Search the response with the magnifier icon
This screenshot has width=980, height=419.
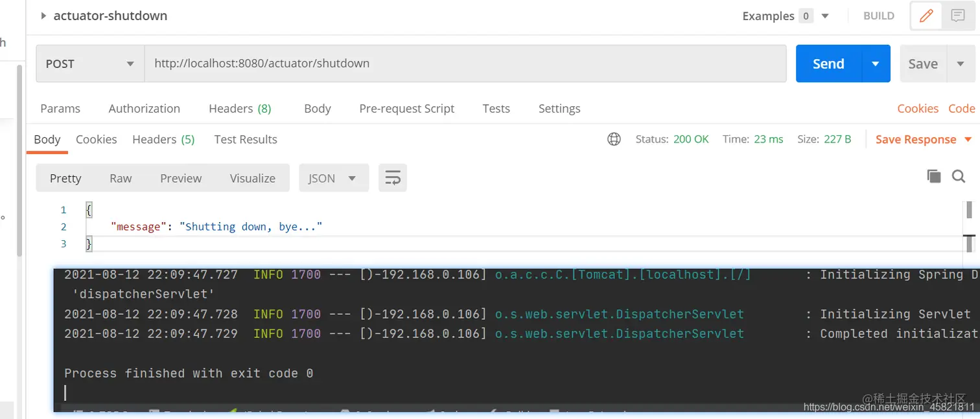959,176
